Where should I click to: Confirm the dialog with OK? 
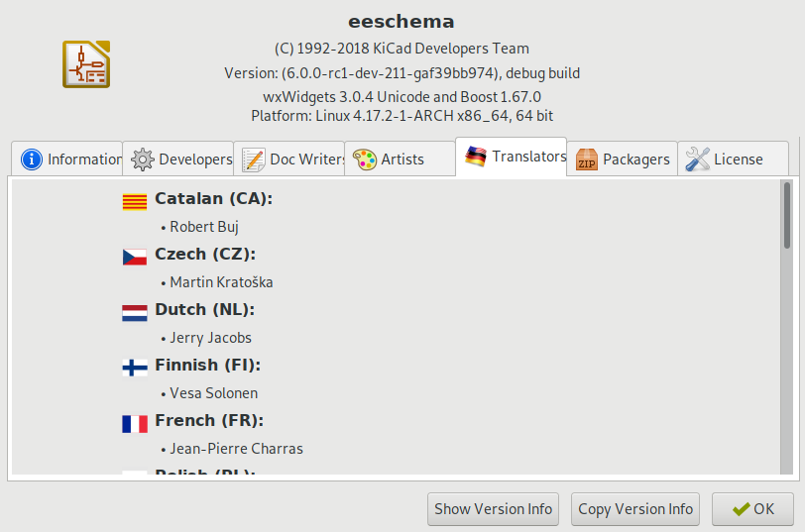(x=752, y=509)
